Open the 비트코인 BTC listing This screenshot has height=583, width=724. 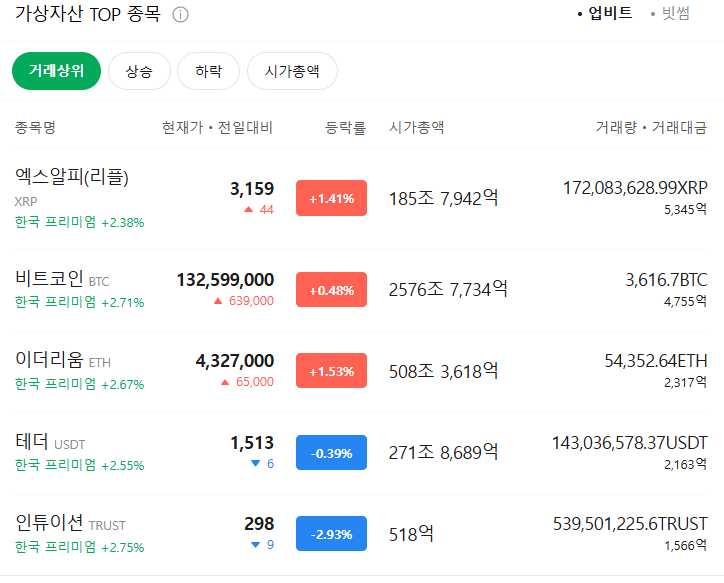(x=49, y=279)
